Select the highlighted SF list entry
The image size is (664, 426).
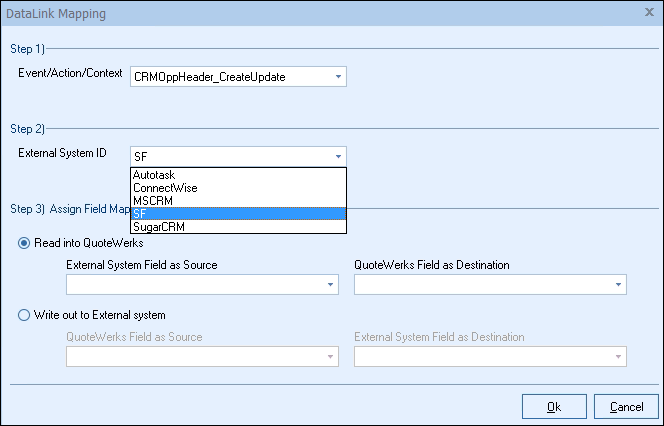(238, 214)
